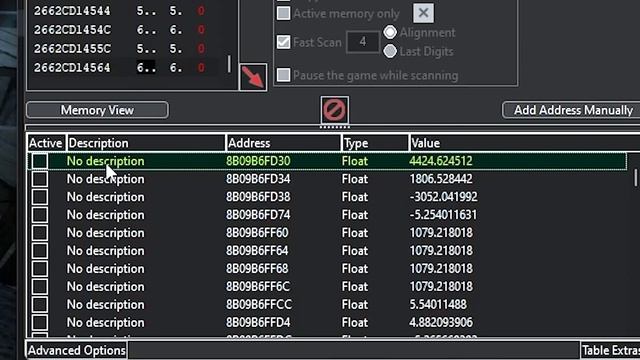The width and height of the screenshot is (640, 360).
Task: Click the red clear address list icon
Action: [x=335, y=110]
